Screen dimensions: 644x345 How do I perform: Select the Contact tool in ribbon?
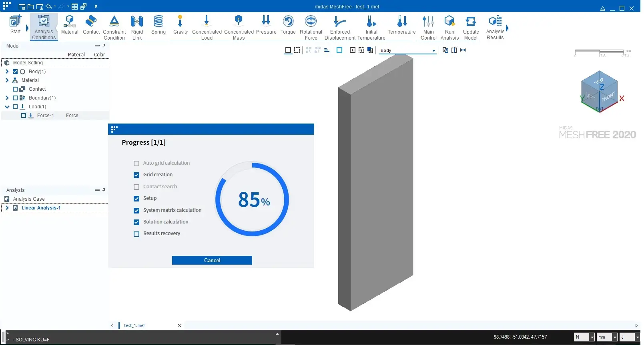91,24
